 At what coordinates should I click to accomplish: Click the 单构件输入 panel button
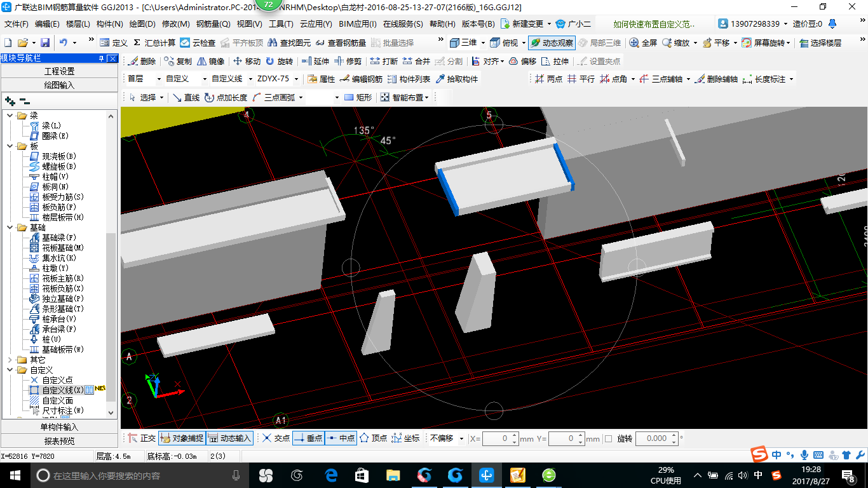(x=59, y=428)
